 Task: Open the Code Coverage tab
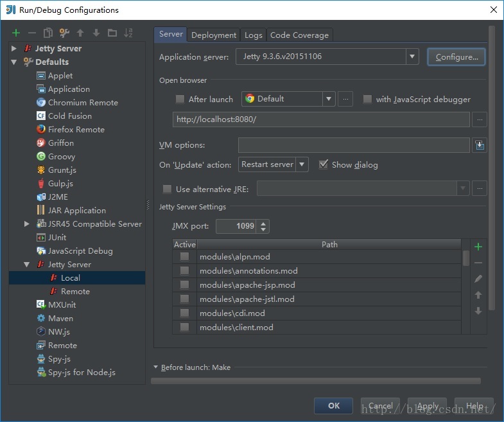pyautogui.click(x=299, y=35)
